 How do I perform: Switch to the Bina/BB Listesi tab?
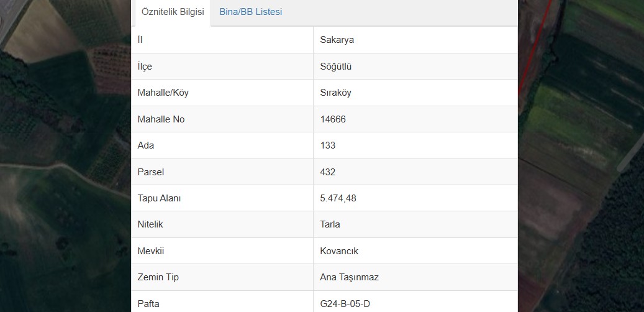pos(250,12)
